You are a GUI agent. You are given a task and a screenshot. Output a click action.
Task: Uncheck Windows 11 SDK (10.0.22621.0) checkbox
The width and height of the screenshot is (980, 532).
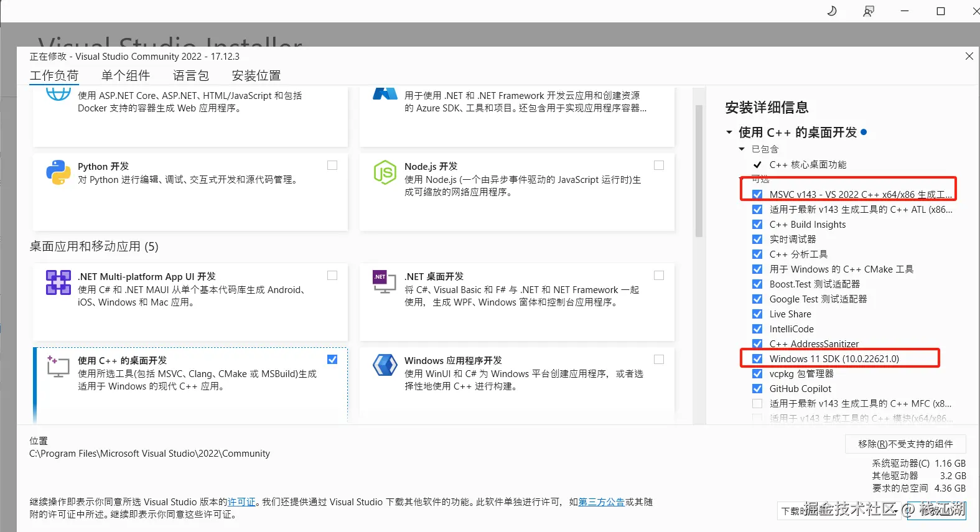point(757,359)
